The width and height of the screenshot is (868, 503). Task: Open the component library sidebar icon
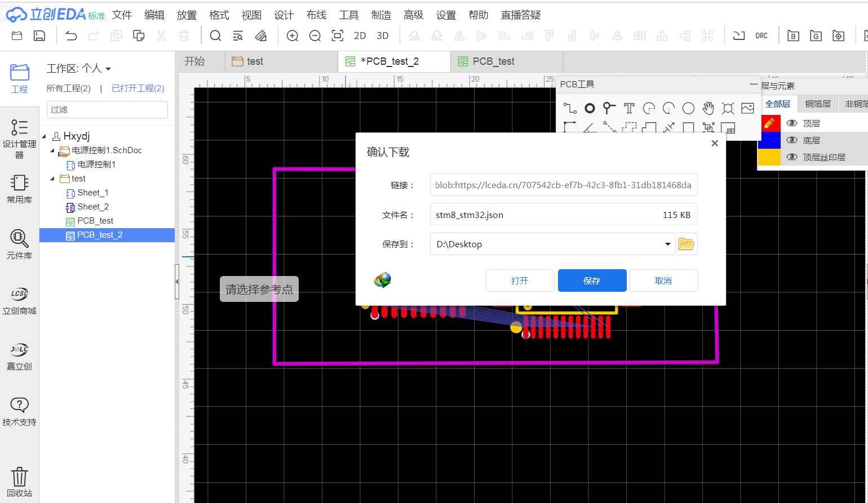(x=19, y=244)
